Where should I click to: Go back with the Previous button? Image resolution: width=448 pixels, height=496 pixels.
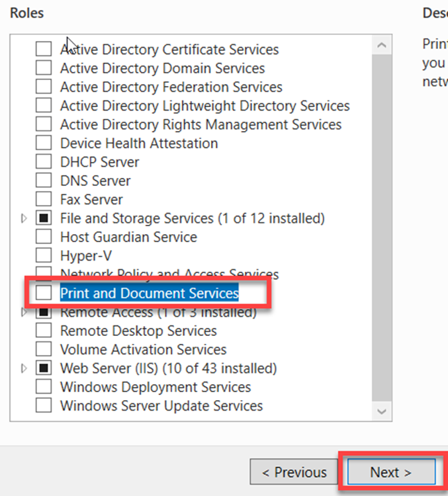coord(294,472)
